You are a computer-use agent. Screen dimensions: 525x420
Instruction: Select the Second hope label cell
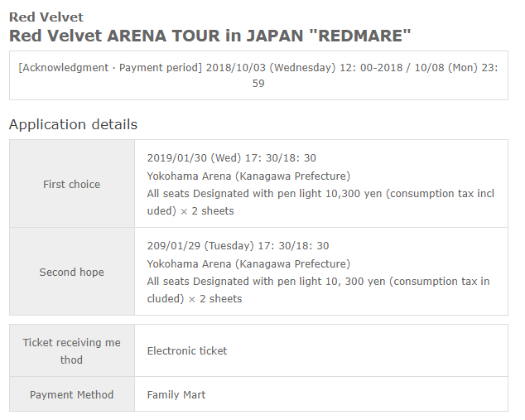pos(72,272)
